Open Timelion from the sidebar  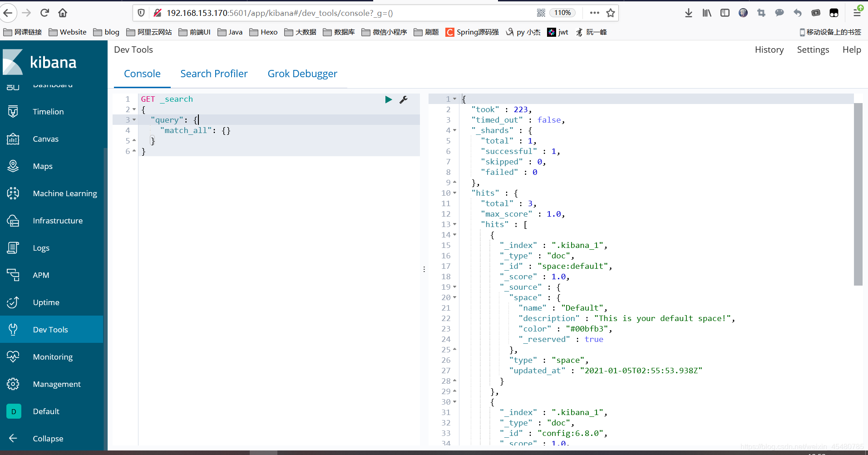(48, 112)
